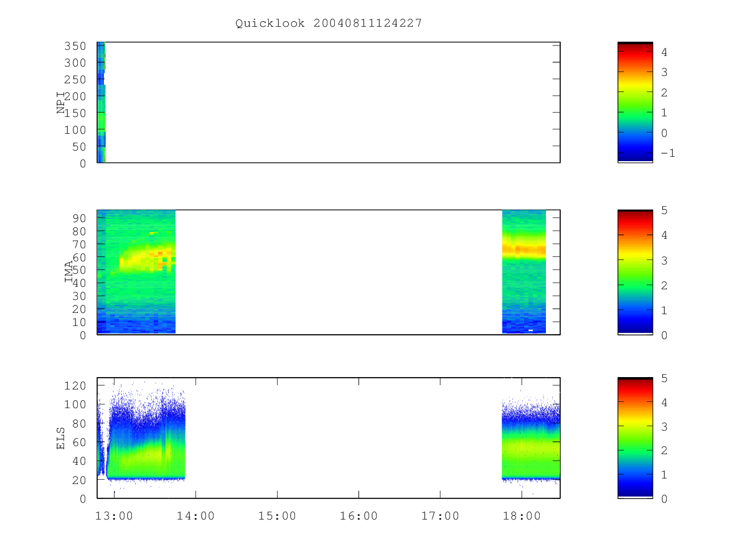This screenshot has height=560, width=747.
Task: Select the IMA y-axis label
Action: [x=70, y=272]
